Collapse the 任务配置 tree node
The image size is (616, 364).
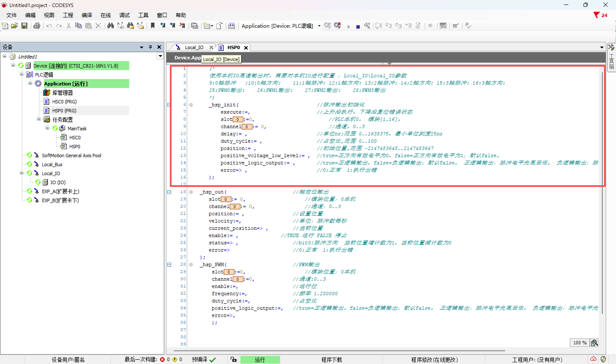coord(39,119)
